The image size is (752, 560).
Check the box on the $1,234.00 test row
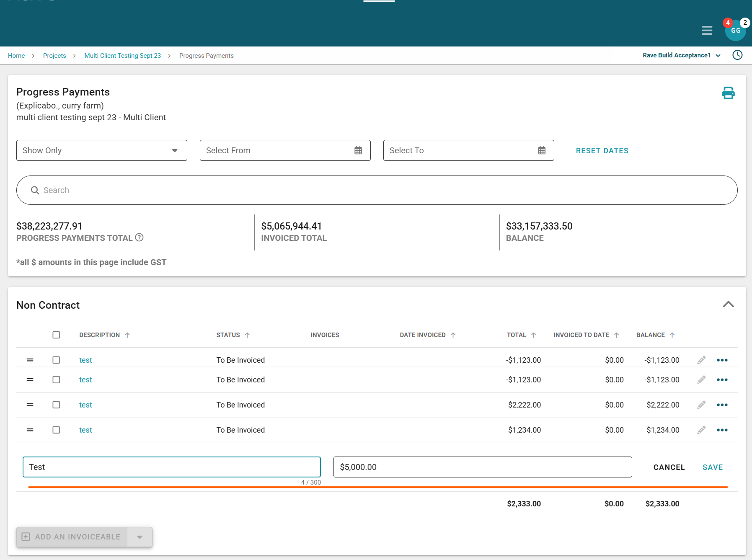point(56,430)
